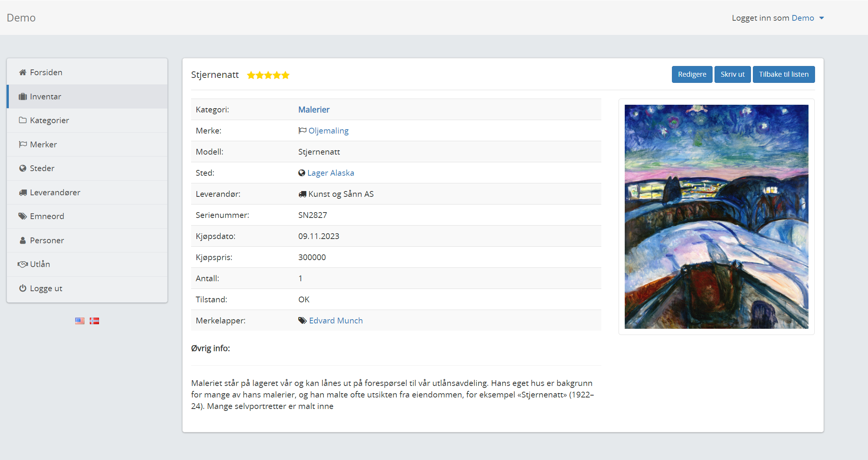Click the Kunst og Sånn AS supplier text
Viewport: 868px width, 460px height.
341,194
